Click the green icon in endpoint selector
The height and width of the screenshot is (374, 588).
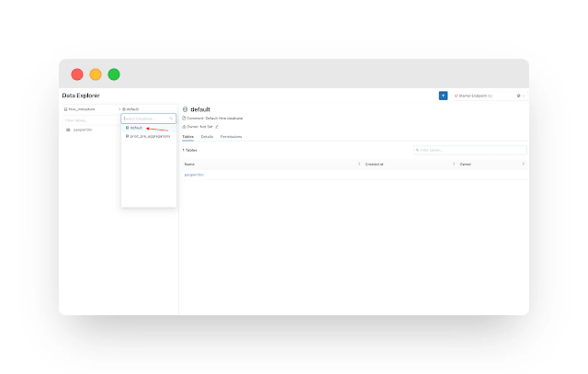pyautogui.click(x=519, y=96)
